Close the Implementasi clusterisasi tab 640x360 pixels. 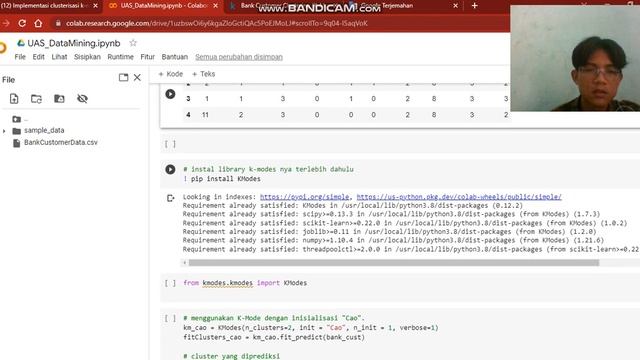coord(96,6)
